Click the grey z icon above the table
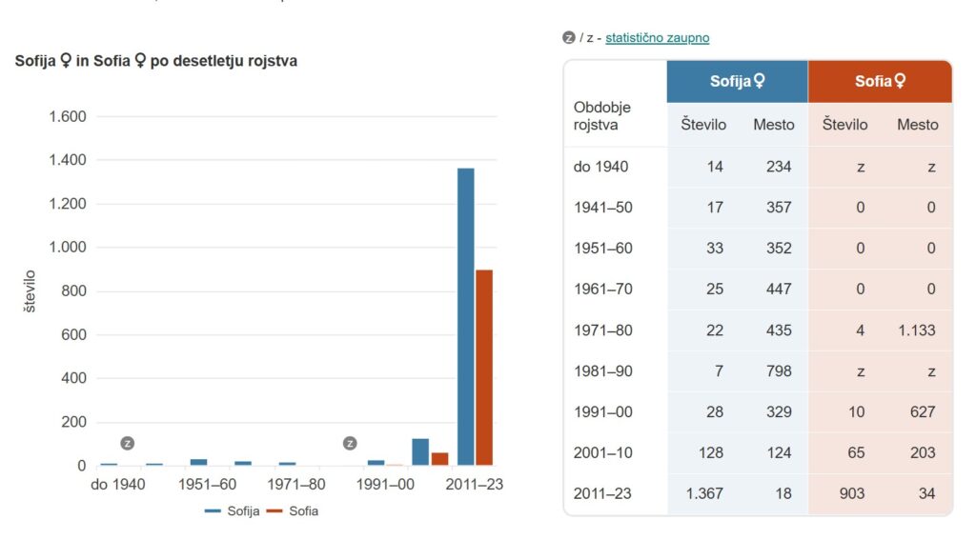 (x=569, y=38)
